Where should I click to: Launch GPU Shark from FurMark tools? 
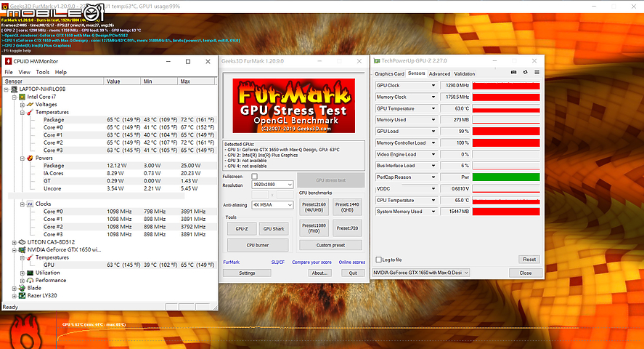point(274,229)
